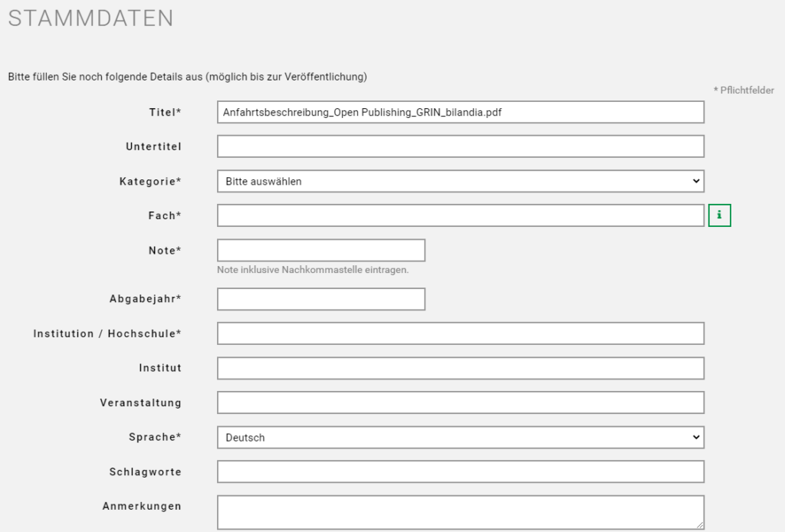This screenshot has width=785, height=532.
Task: Click the Note hint text about Nachkommastelle
Action: [x=313, y=270]
